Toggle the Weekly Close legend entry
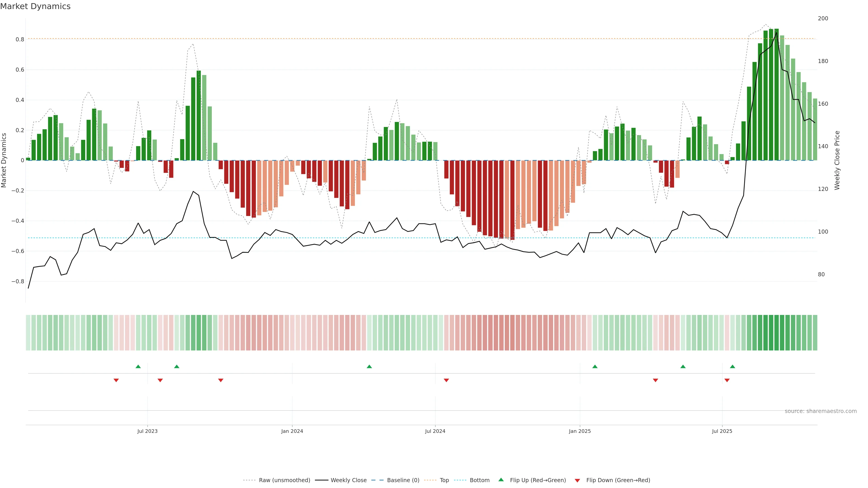This screenshot has height=488, width=868. 348,480
